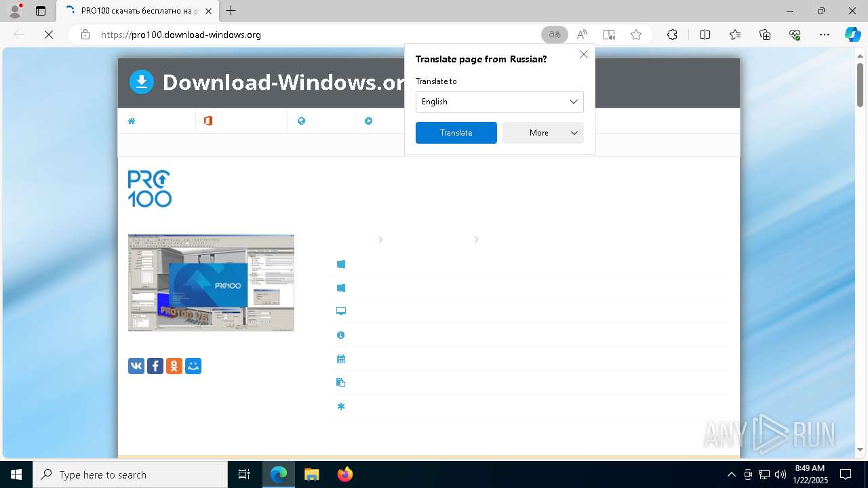Click the PRO100 logo image

click(x=150, y=188)
